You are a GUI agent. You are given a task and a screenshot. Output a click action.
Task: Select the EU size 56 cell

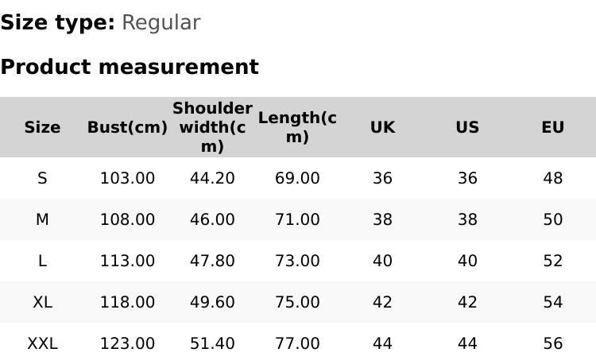click(x=552, y=343)
